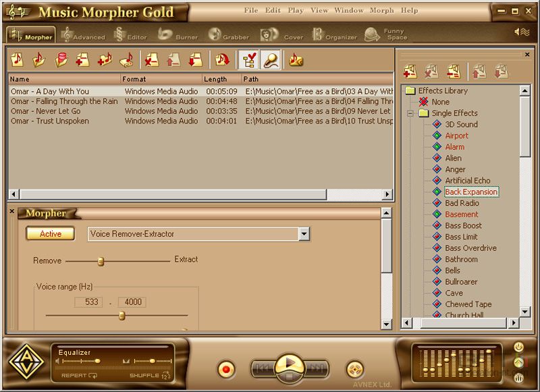Click the remove file icon in playlist toolbar
This screenshot has height=392, width=540.
[x=151, y=60]
